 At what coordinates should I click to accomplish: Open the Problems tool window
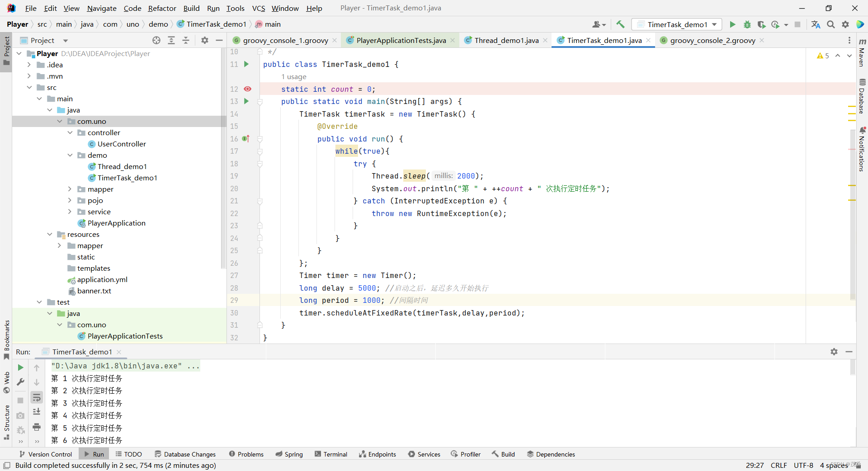[x=246, y=454]
